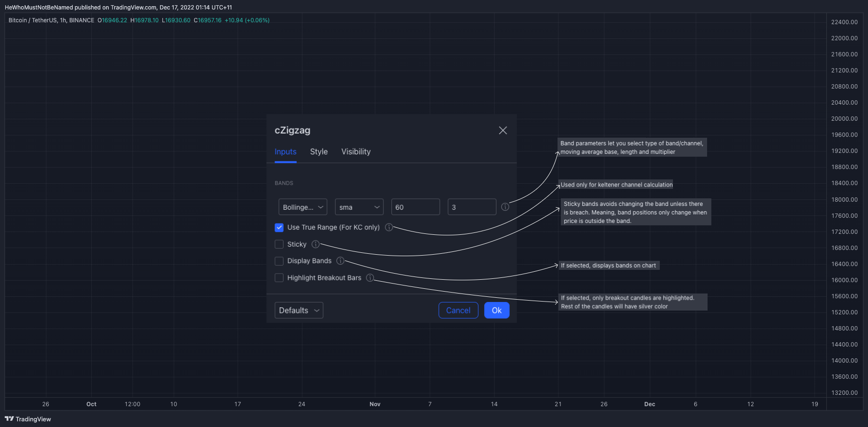Click the BANDS section label
The width and height of the screenshot is (868, 427).
tap(284, 183)
